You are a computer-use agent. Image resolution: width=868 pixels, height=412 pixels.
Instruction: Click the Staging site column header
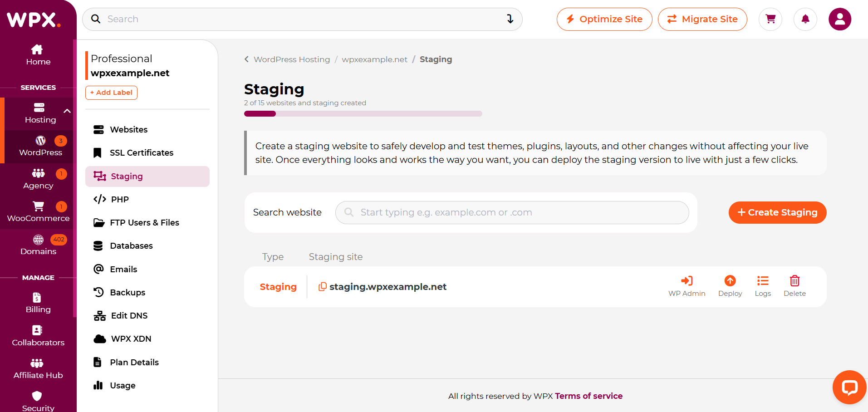336,257
